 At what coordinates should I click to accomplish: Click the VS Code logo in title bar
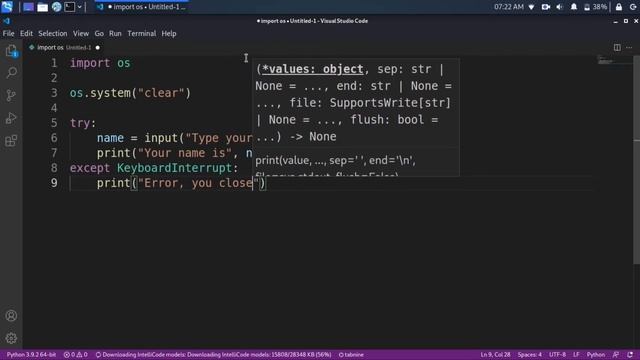click(7, 21)
